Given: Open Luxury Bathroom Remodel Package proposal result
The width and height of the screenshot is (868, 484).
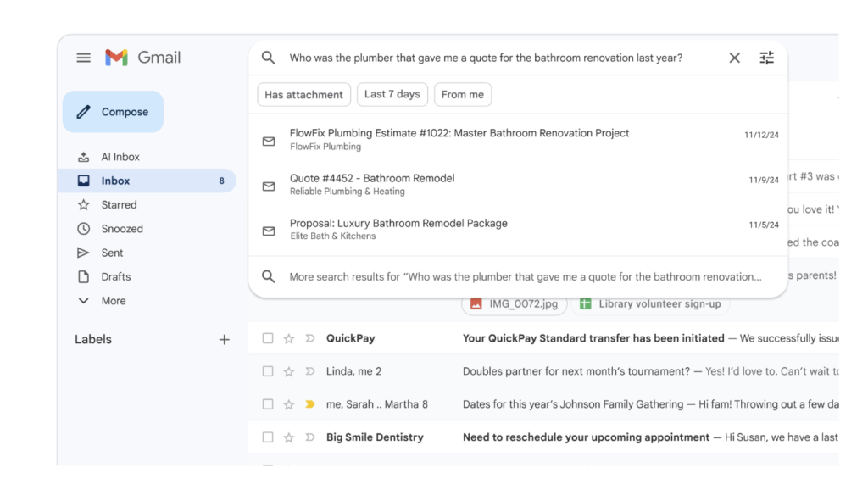Looking at the screenshot, I should 518,229.
